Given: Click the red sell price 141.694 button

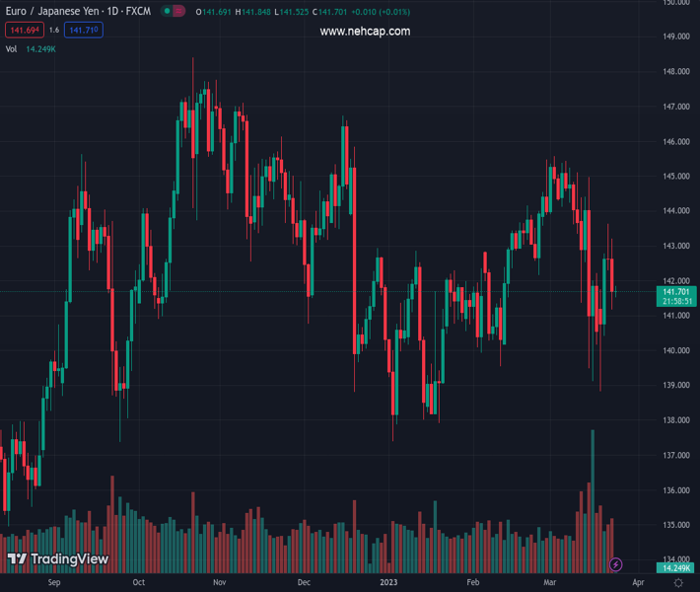Looking at the screenshot, I should [24, 31].
